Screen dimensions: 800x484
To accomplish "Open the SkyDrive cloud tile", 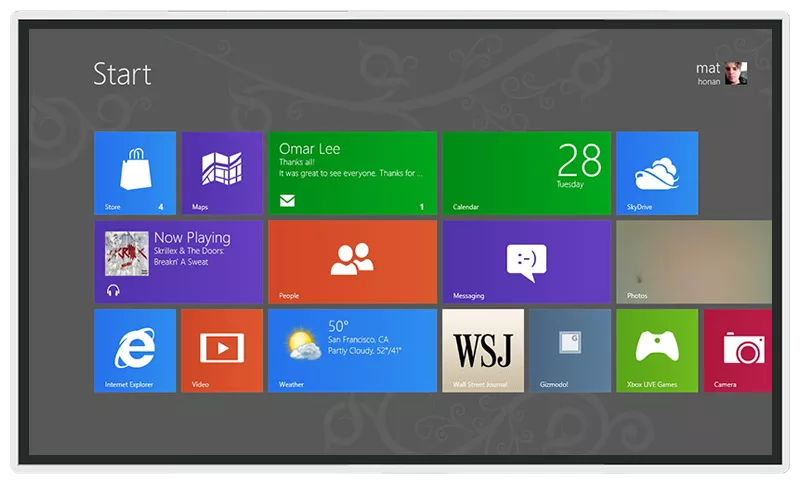I will coord(656,173).
